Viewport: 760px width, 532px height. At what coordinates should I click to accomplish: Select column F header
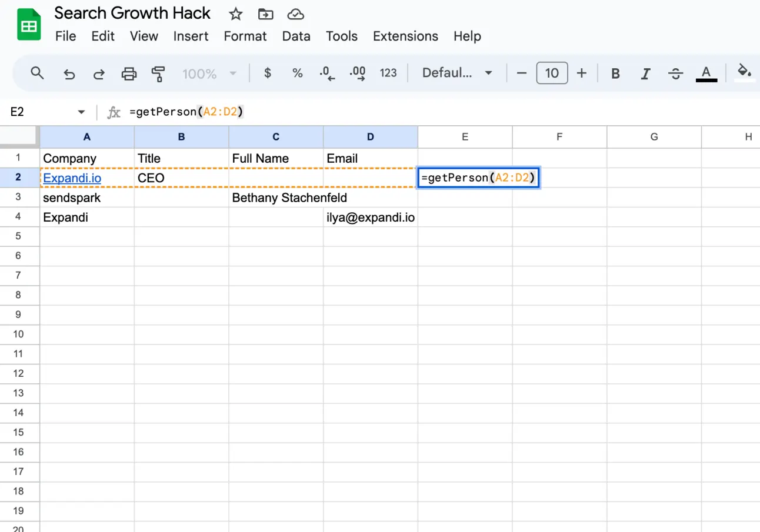pyautogui.click(x=559, y=137)
